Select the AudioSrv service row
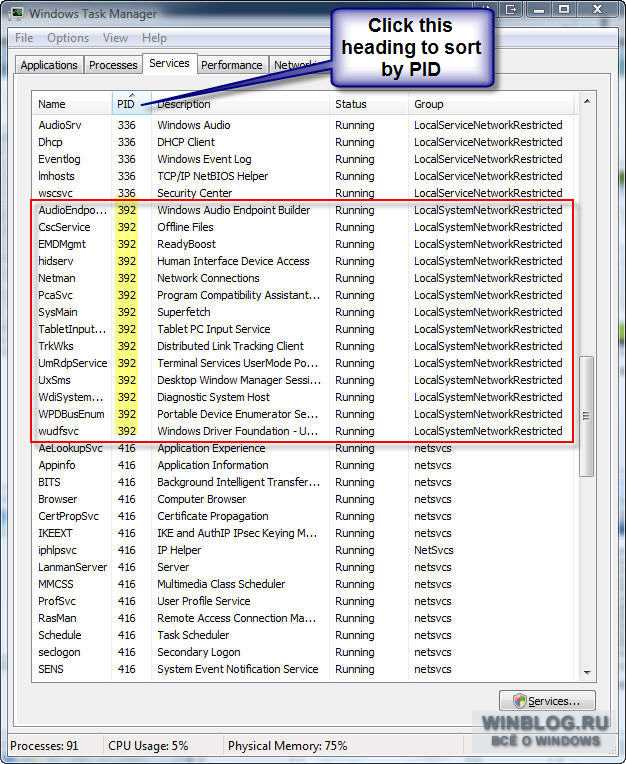Screen dimensions: 626x764 (x=304, y=125)
